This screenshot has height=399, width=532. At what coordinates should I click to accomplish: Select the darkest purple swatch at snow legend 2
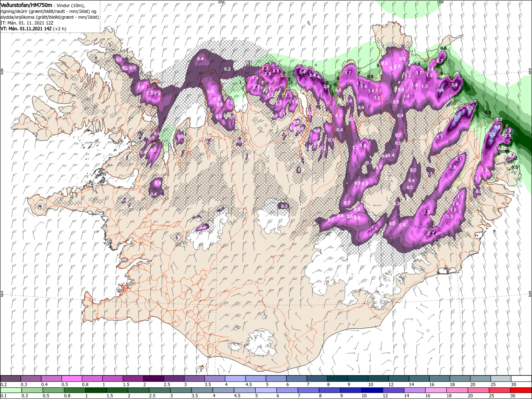point(153,379)
